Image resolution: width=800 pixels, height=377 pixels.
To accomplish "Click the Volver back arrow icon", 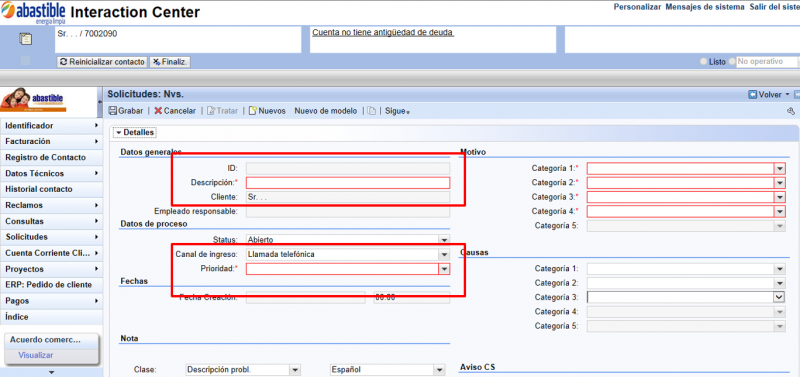I will 752,94.
